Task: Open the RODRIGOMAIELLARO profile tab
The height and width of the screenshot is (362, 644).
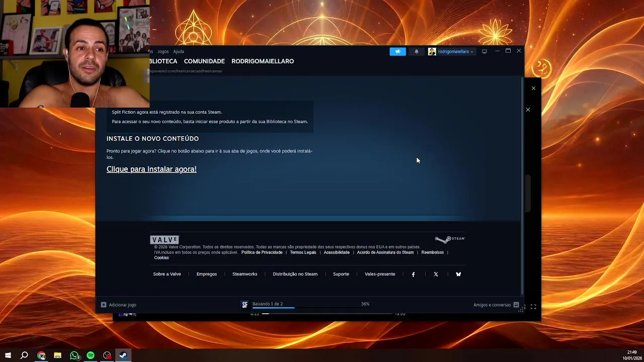Action: [x=263, y=61]
